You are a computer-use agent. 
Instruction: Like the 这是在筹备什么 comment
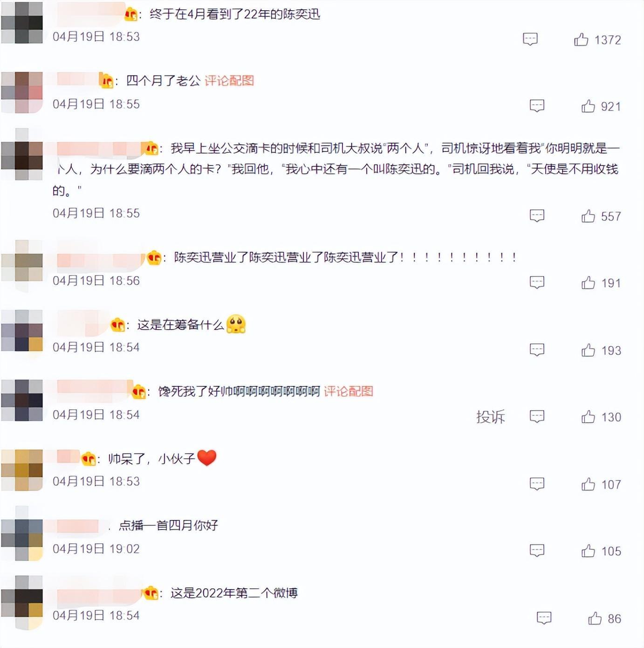(588, 350)
